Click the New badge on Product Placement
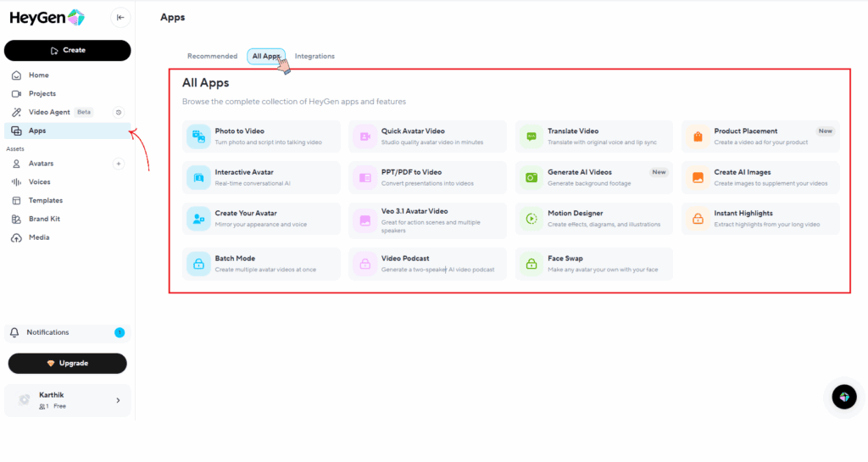The height and width of the screenshot is (462, 868). coord(826,131)
